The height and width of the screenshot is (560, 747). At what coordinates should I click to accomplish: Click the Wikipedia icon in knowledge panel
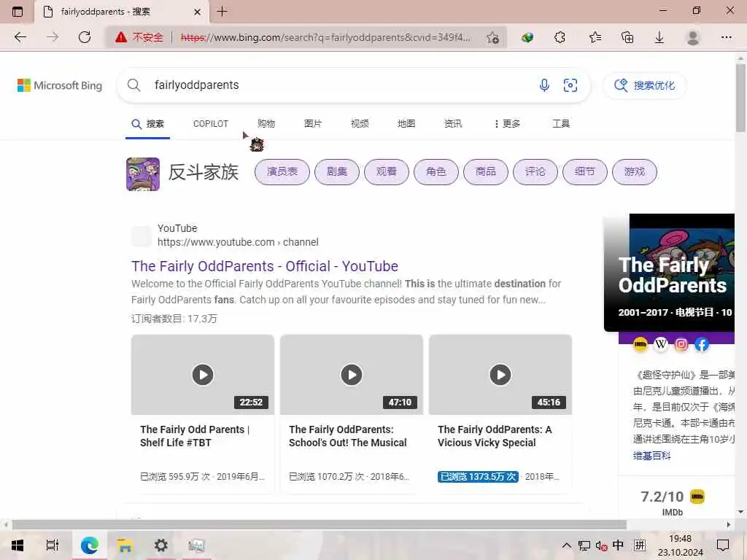[661, 344]
